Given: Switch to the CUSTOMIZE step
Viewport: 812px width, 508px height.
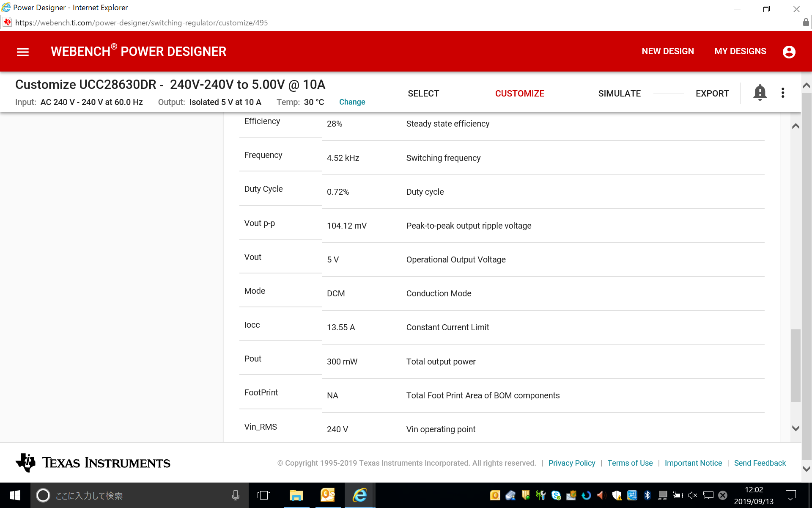Looking at the screenshot, I should tap(520, 94).
